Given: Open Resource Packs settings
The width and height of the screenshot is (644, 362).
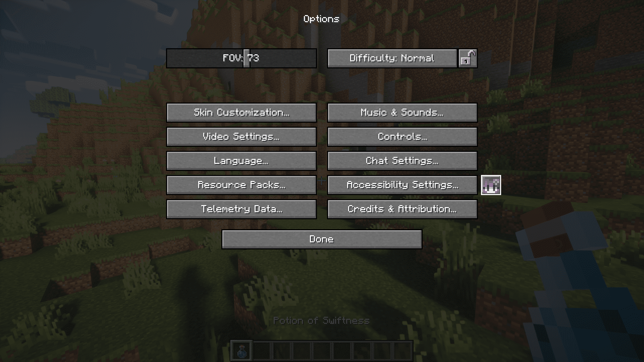Looking at the screenshot, I should tap(241, 185).
